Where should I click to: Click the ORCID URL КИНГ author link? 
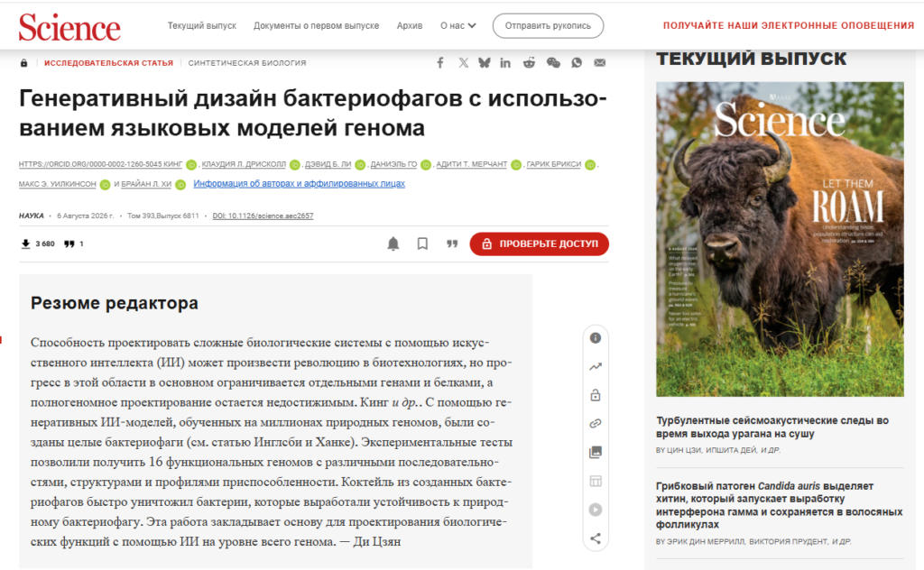tap(100, 164)
